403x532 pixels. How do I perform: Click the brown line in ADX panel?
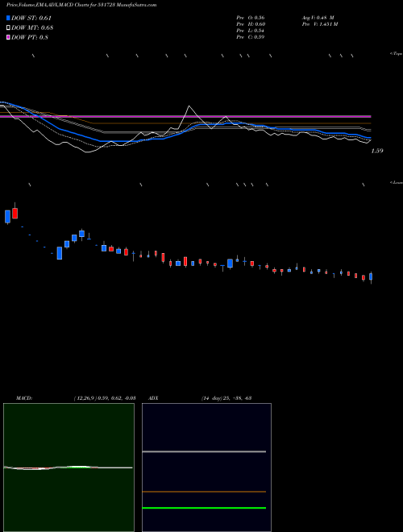pos(204,492)
